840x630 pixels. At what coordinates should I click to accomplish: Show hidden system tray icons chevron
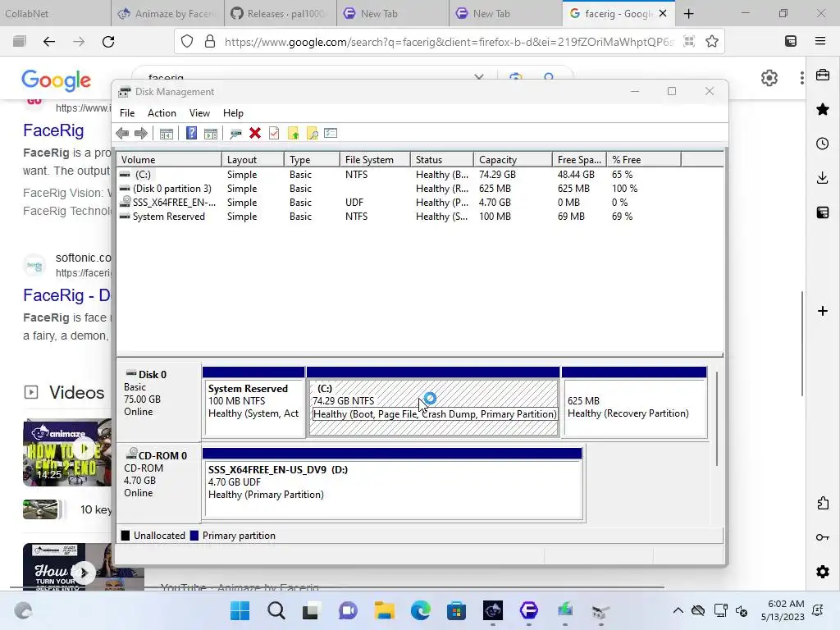point(678,610)
